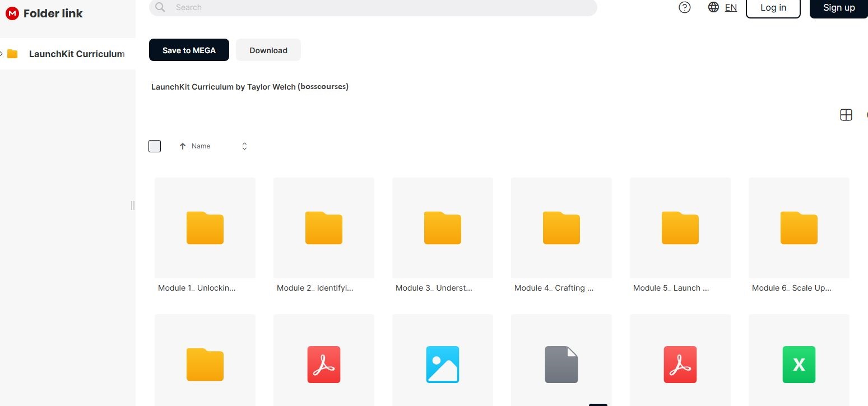The image size is (868, 406).
Task: Open the EN language selector
Action: coord(731,7)
